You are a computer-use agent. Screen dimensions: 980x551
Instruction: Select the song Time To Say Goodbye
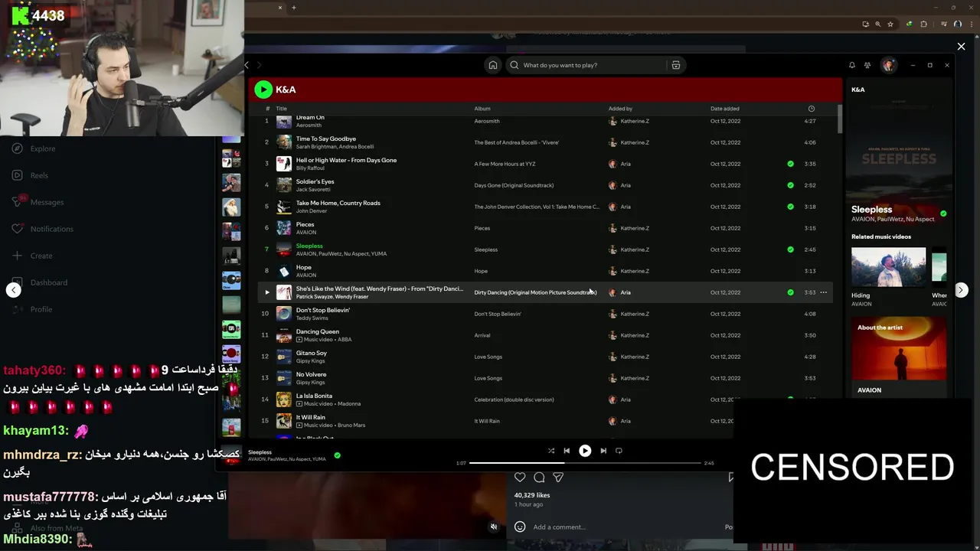[x=326, y=139]
